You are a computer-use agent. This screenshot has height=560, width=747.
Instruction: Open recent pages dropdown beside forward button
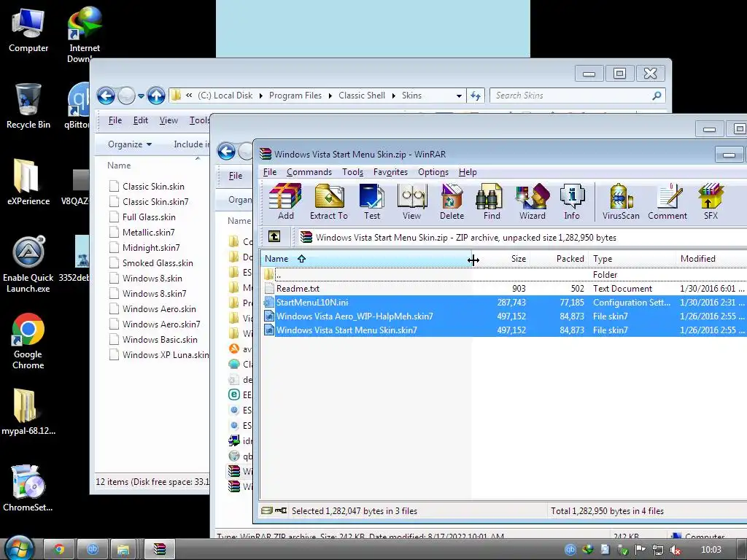click(x=141, y=96)
